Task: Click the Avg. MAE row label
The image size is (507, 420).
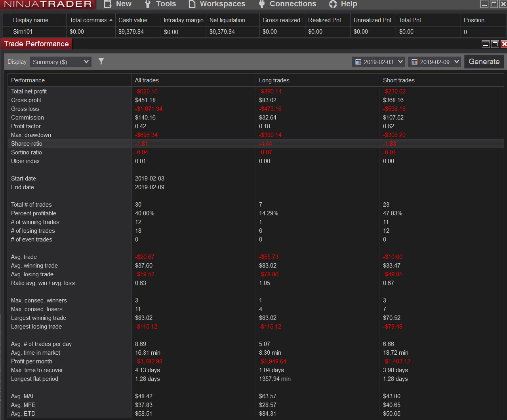Action: (23, 396)
